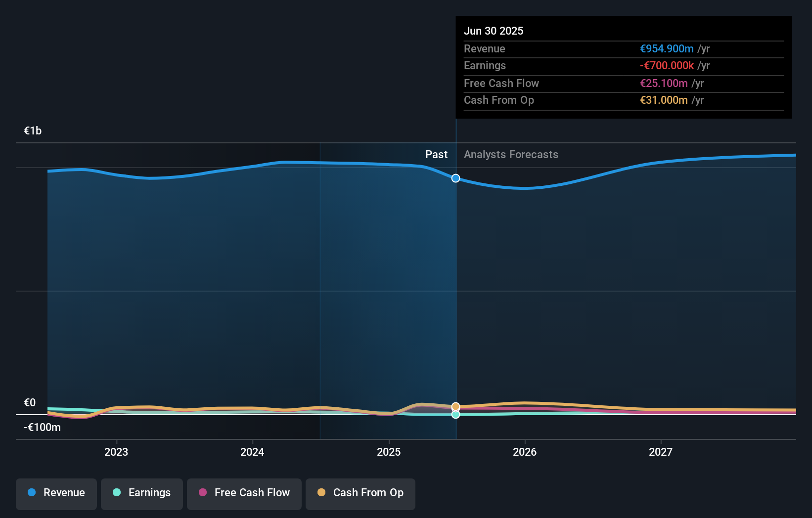Click the pink Free Cash Flow legend dot
Viewport: 812px width, 518px height.
(x=203, y=493)
